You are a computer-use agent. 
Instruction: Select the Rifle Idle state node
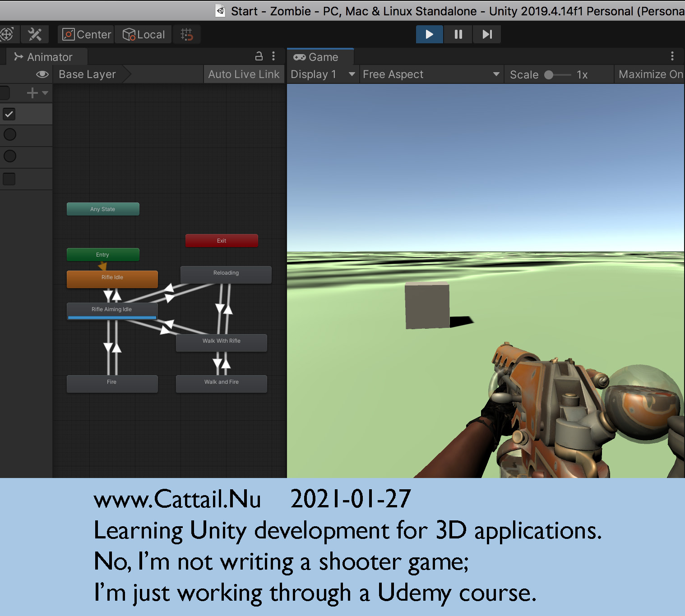pyautogui.click(x=112, y=279)
